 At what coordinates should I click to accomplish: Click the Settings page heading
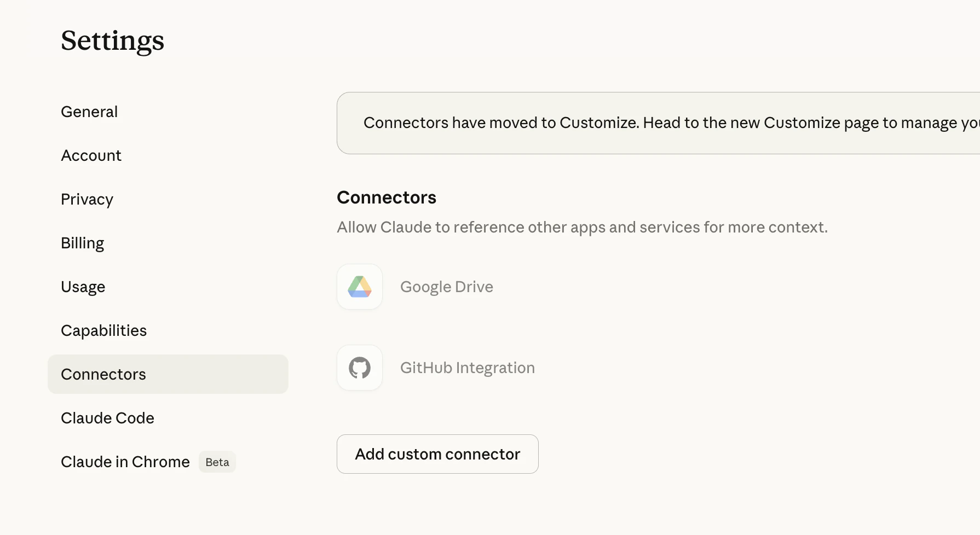[112, 40]
